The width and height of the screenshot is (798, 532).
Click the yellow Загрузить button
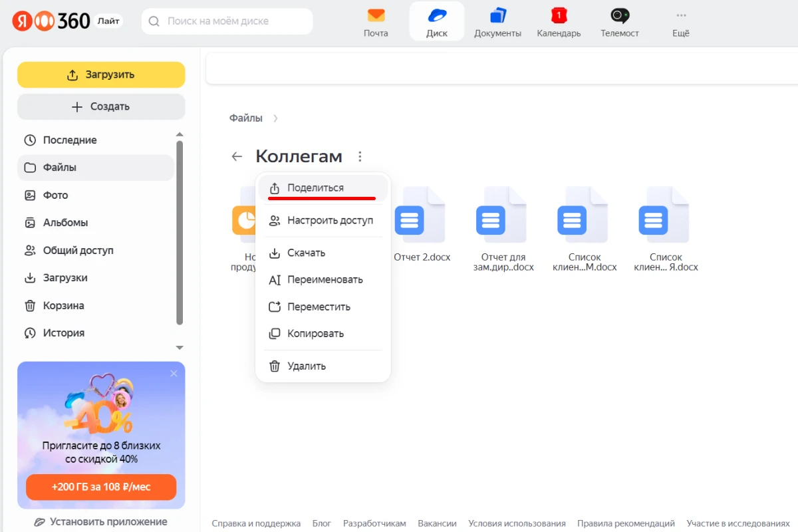pos(101,75)
